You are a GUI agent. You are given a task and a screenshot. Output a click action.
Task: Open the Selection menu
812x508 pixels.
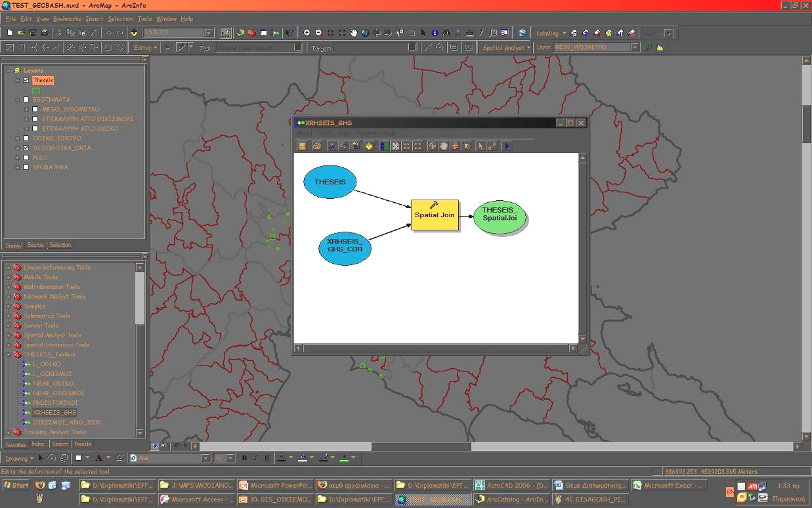(x=120, y=18)
